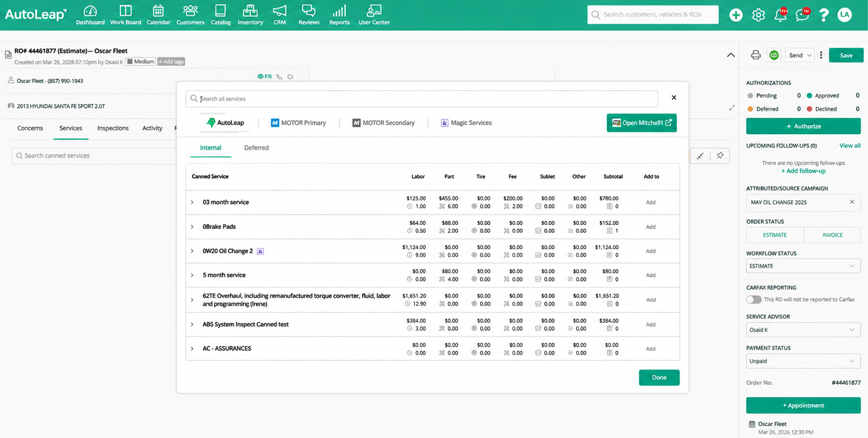Click View all upcoming follow-ups
The image size is (868, 438).
click(x=849, y=146)
